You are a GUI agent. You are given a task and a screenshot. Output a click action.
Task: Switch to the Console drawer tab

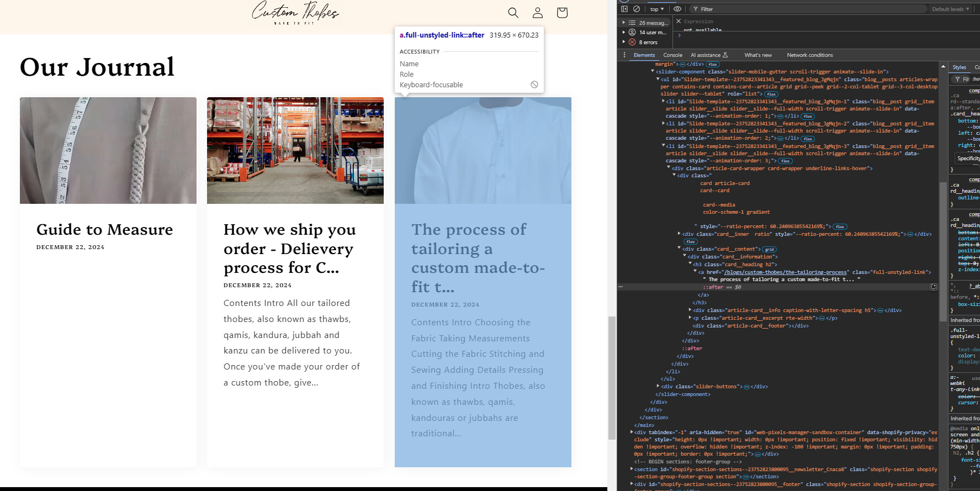tap(672, 55)
